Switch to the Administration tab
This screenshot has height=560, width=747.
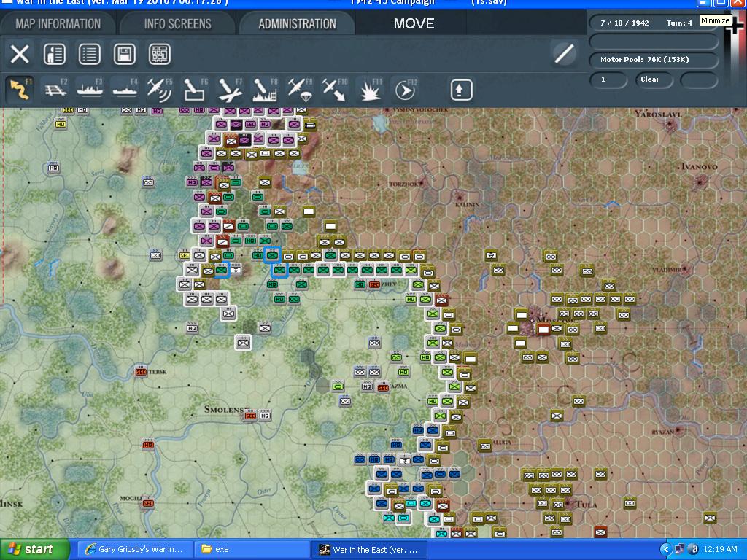(297, 24)
